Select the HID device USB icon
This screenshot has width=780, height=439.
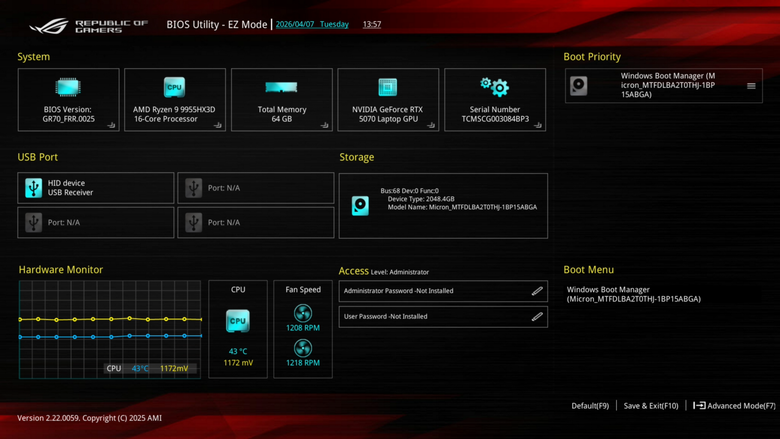(x=33, y=188)
